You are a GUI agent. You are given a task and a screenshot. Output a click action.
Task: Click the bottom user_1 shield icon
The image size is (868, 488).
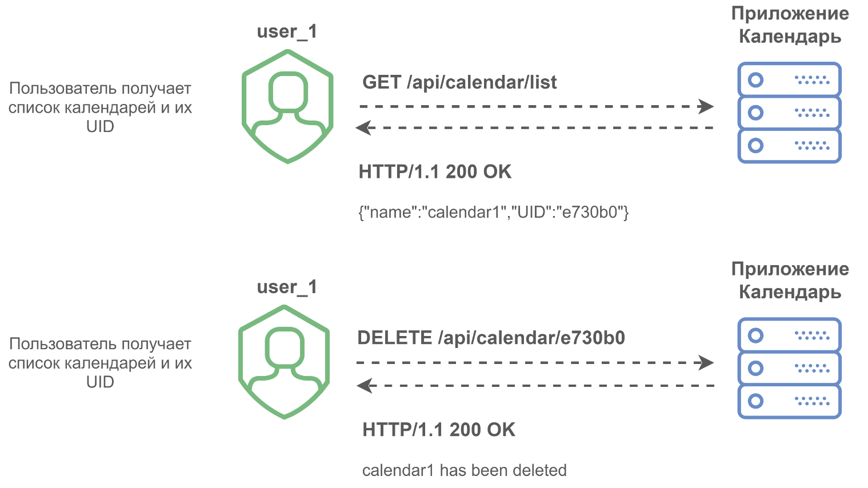(x=284, y=362)
